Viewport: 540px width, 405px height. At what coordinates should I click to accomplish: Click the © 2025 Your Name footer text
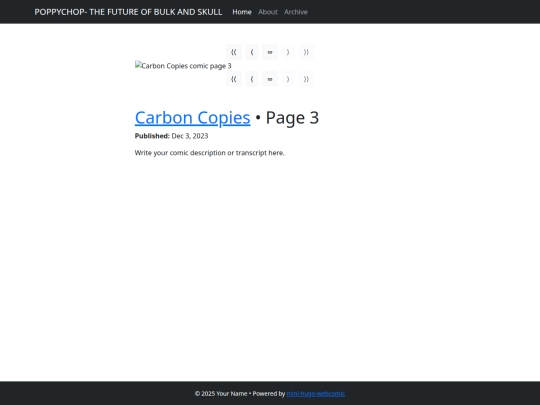[221, 393]
